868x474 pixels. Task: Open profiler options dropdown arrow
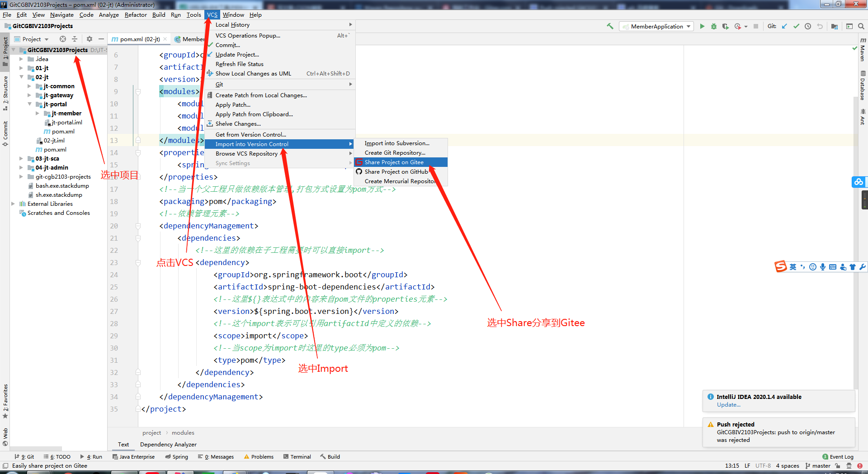(746, 26)
